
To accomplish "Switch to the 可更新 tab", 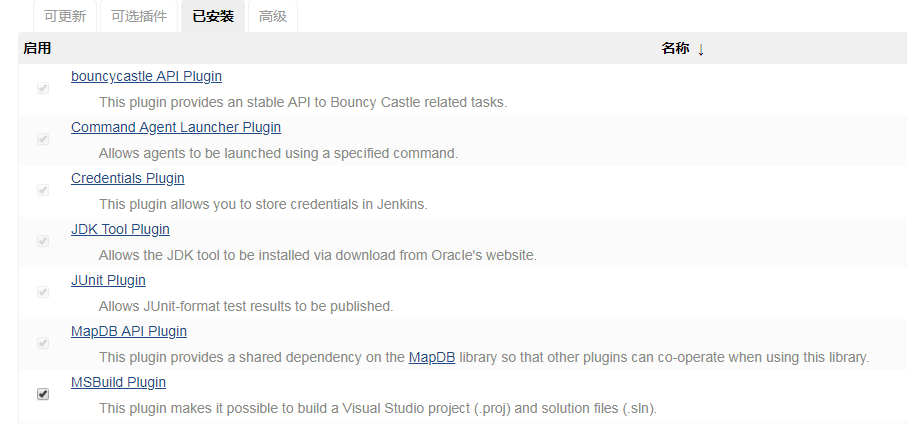I will click(65, 16).
